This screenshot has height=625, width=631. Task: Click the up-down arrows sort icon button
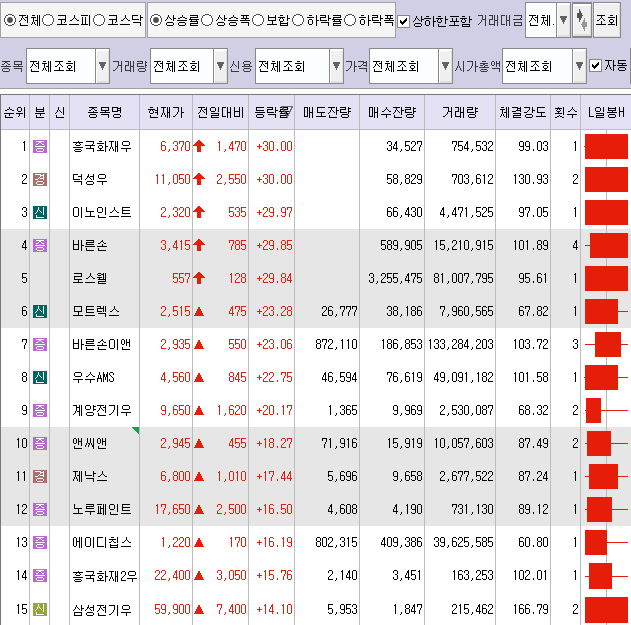tap(582, 20)
